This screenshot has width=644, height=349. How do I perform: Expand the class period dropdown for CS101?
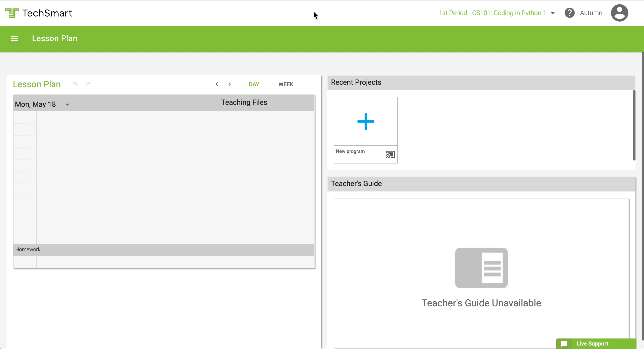coord(553,13)
